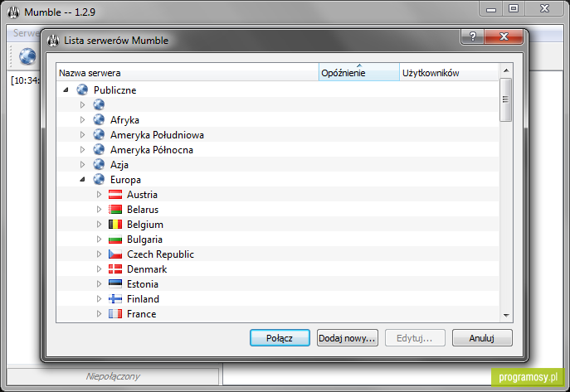Expand the Czech Republic server list
The width and height of the screenshot is (570, 392).
[99, 254]
